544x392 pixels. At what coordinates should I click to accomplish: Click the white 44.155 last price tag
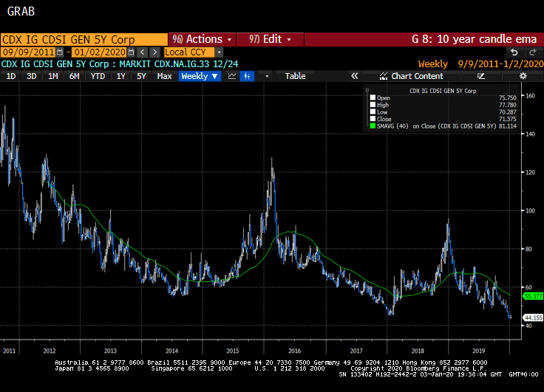click(x=533, y=317)
